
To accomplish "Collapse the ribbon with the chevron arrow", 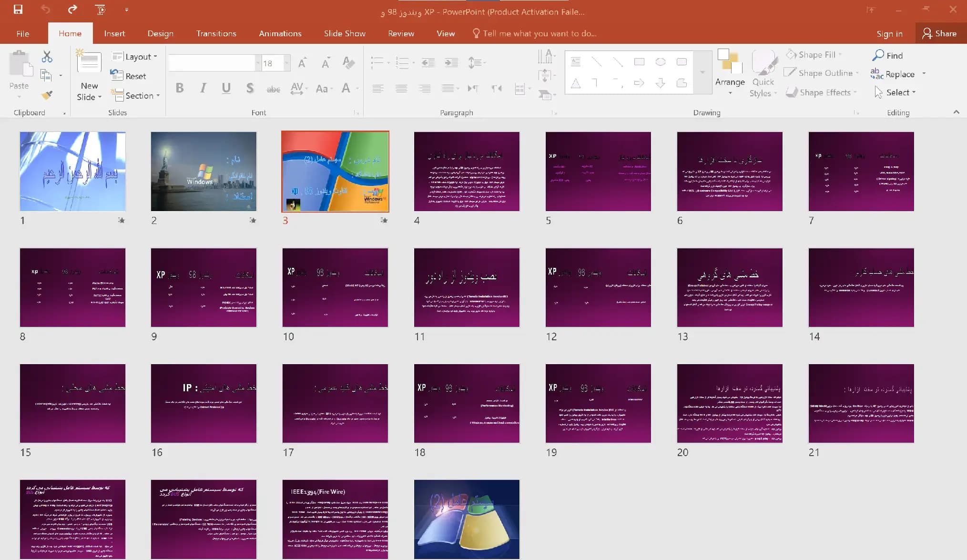I will [x=956, y=112].
